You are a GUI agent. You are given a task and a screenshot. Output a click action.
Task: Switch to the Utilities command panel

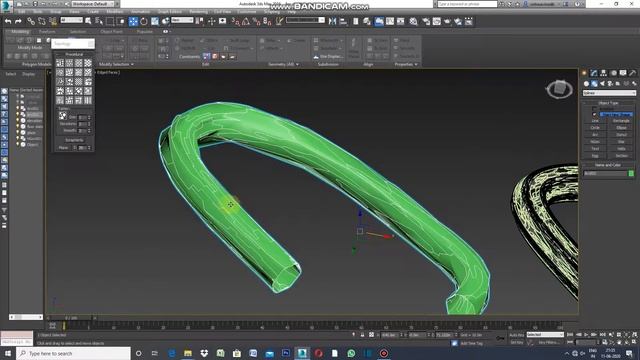633,73
